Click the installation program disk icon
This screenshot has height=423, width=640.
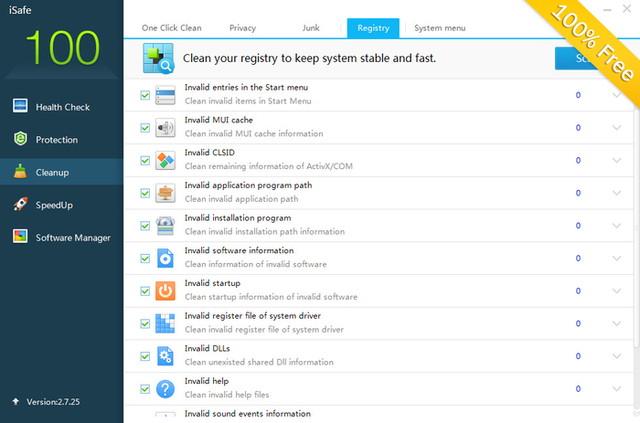coord(165,226)
